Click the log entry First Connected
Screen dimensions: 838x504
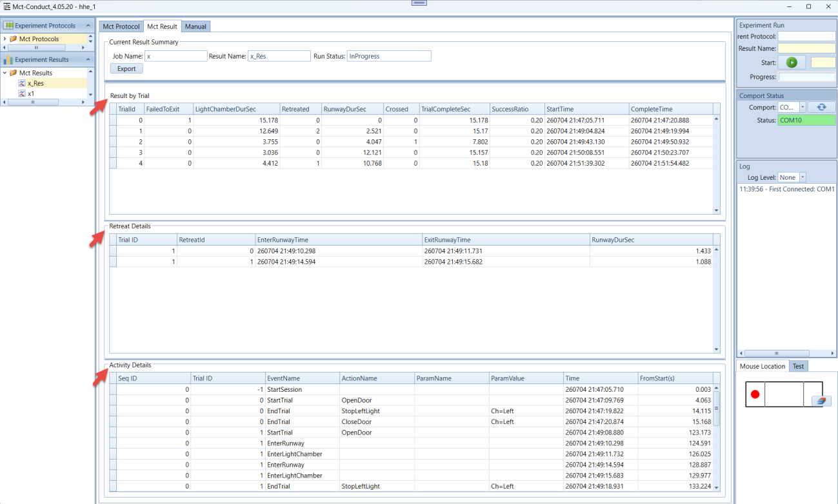click(x=787, y=189)
